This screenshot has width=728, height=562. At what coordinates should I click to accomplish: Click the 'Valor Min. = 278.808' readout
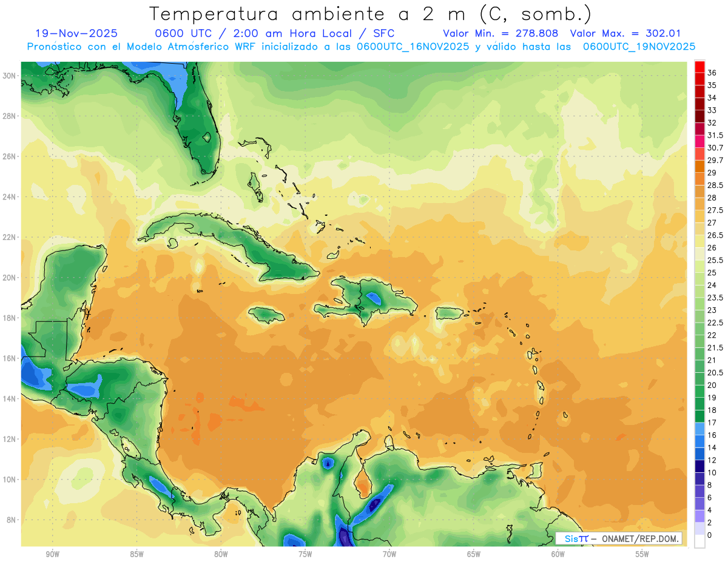[x=500, y=33]
